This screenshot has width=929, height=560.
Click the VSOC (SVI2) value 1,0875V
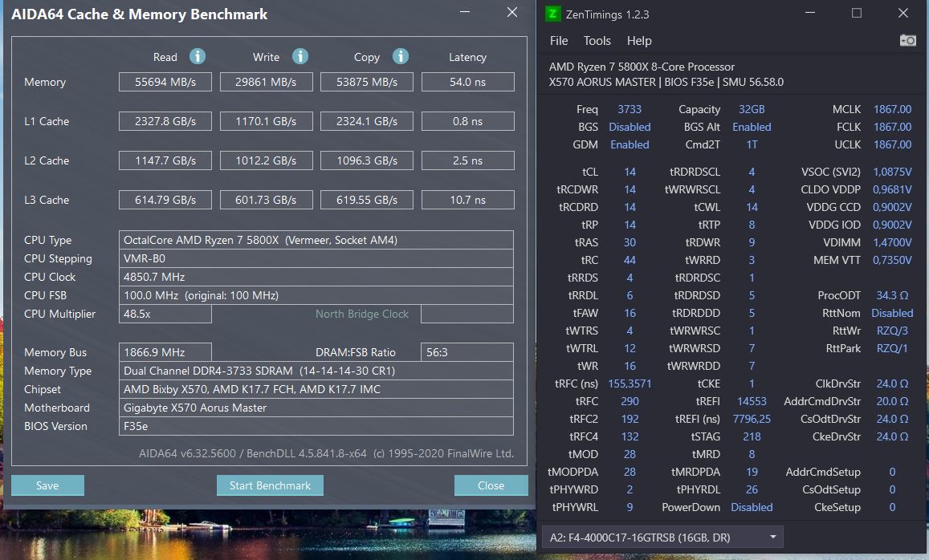point(892,172)
